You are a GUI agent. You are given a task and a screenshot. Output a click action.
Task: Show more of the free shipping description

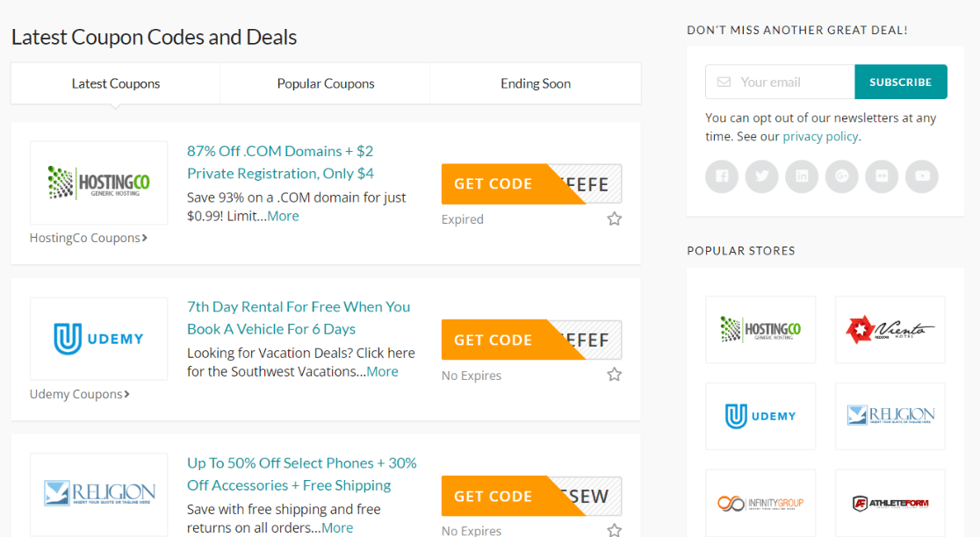(x=337, y=528)
